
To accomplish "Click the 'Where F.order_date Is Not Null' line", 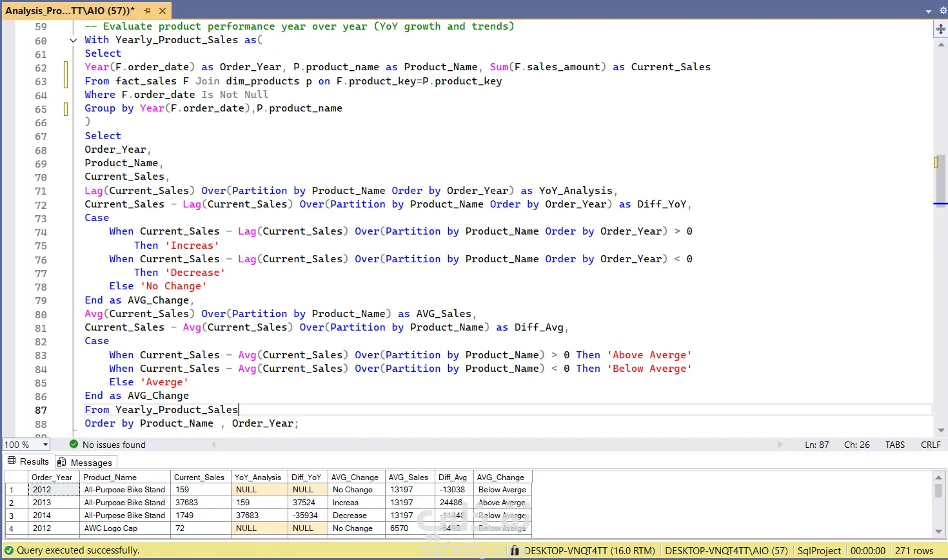I will pyautogui.click(x=176, y=95).
